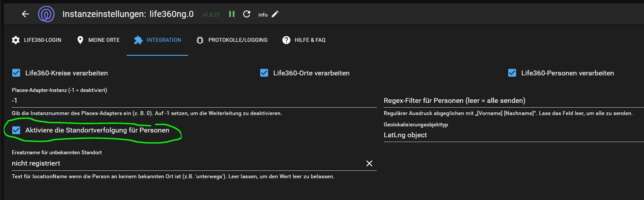Click the question mark help icon
Image resolution: width=644 pixels, height=200 pixels.
pyautogui.click(x=286, y=40)
